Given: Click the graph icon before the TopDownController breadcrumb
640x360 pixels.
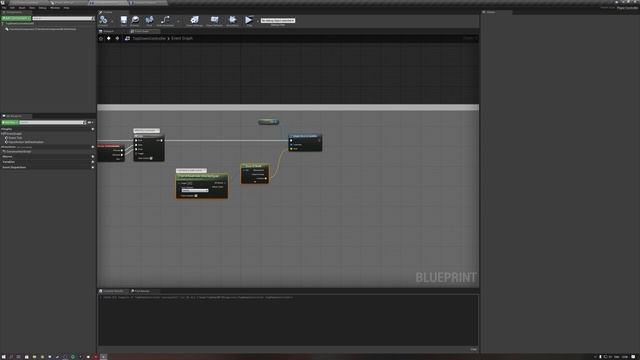Looking at the screenshot, I should click(x=127, y=38).
